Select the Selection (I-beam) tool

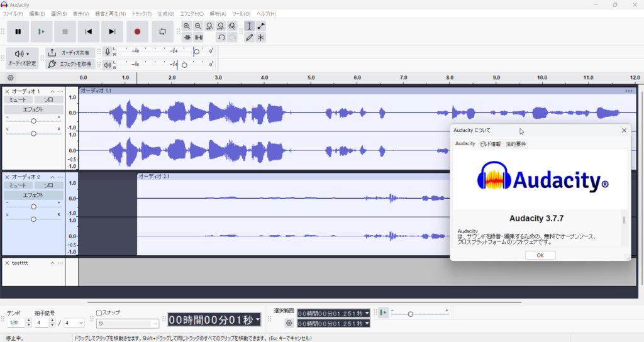point(249,26)
